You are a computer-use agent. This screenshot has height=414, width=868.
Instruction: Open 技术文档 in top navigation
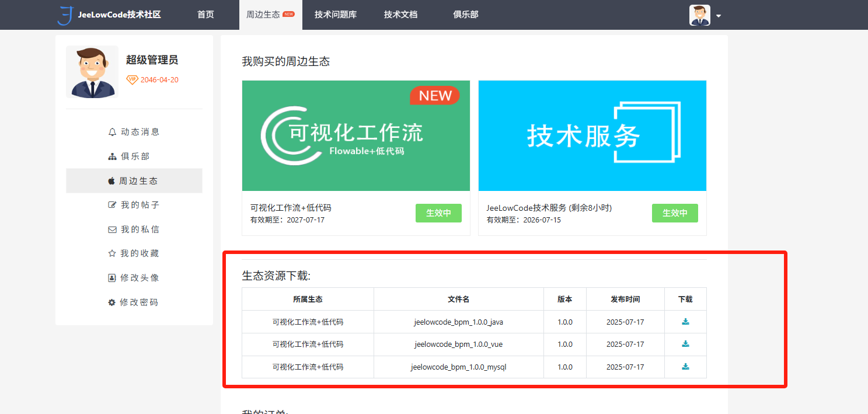400,15
